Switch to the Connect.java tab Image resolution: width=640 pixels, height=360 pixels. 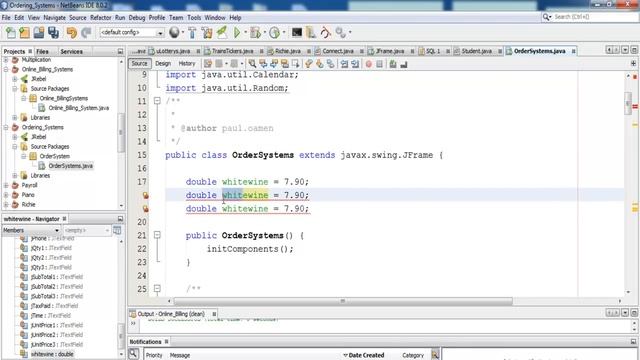[338, 51]
